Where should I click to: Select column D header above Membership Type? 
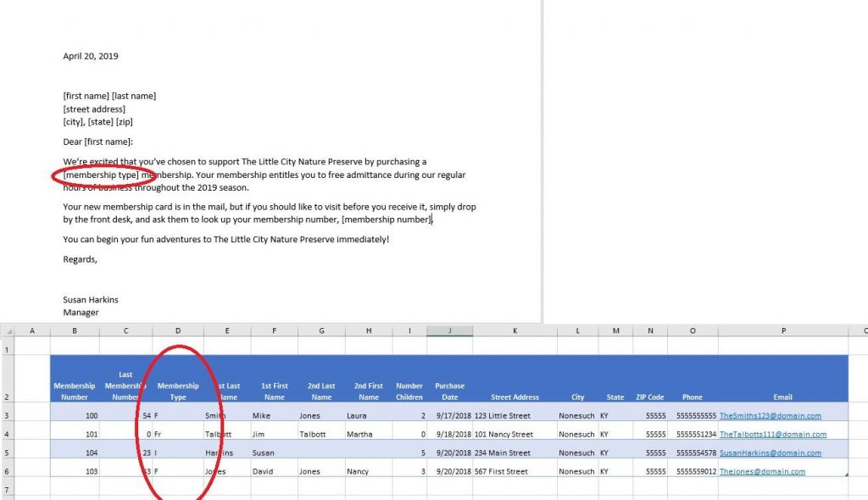coord(177,330)
